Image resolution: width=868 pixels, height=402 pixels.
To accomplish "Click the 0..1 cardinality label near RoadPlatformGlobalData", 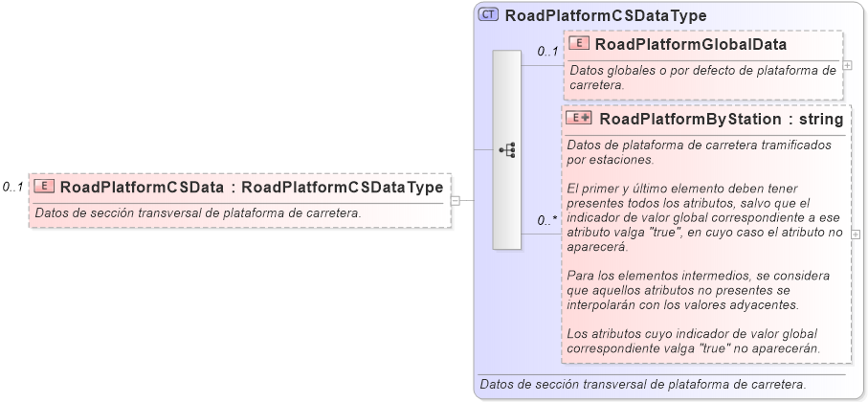I will click(547, 52).
